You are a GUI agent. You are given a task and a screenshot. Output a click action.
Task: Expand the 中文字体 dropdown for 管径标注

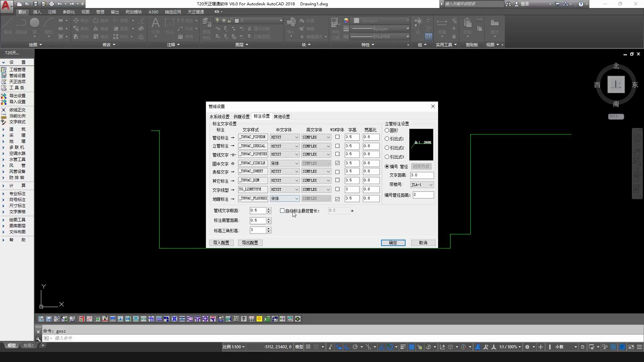click(x=297, y=137)
